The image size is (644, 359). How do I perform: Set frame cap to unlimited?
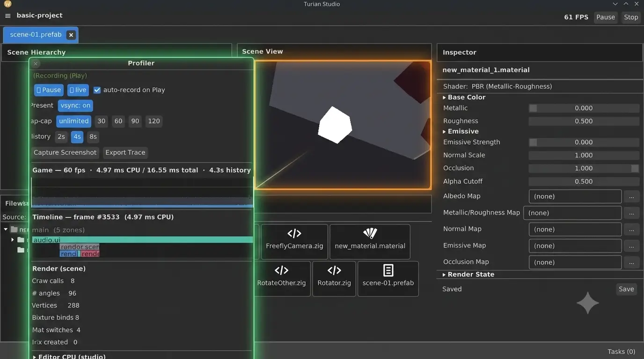click(x=73, y=121)
